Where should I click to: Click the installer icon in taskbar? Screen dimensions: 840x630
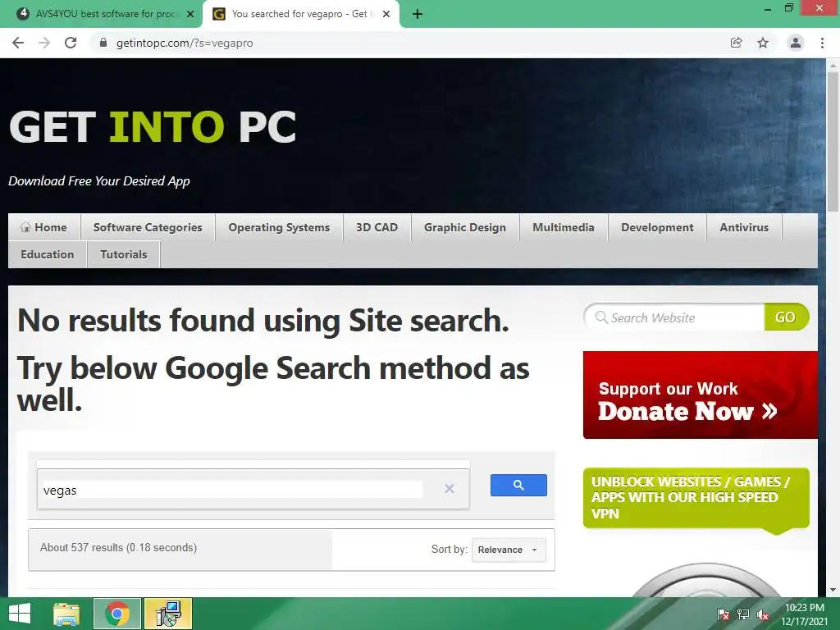(x=167, y=614)
